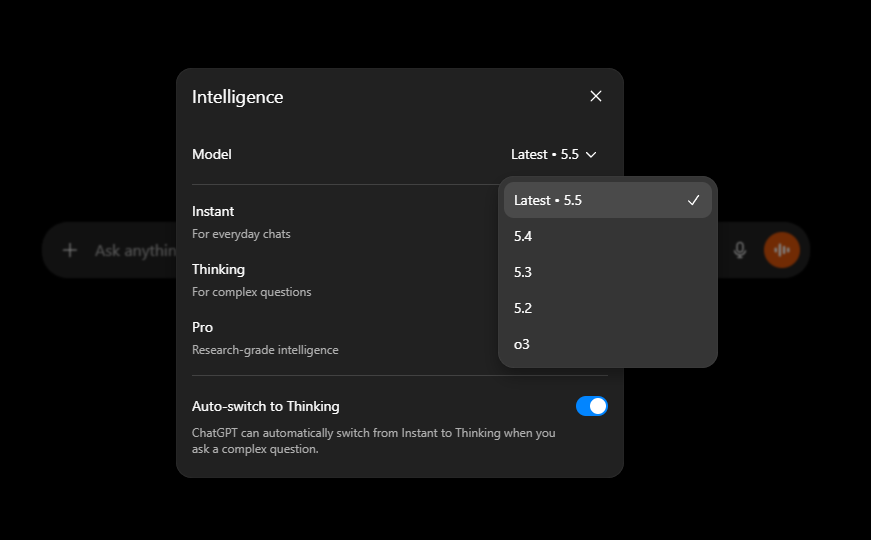Toggle Auto-switch to Thinking switch
Image resolution: width=871 pixels, height=540 pixels.
(x=592, y=406)
